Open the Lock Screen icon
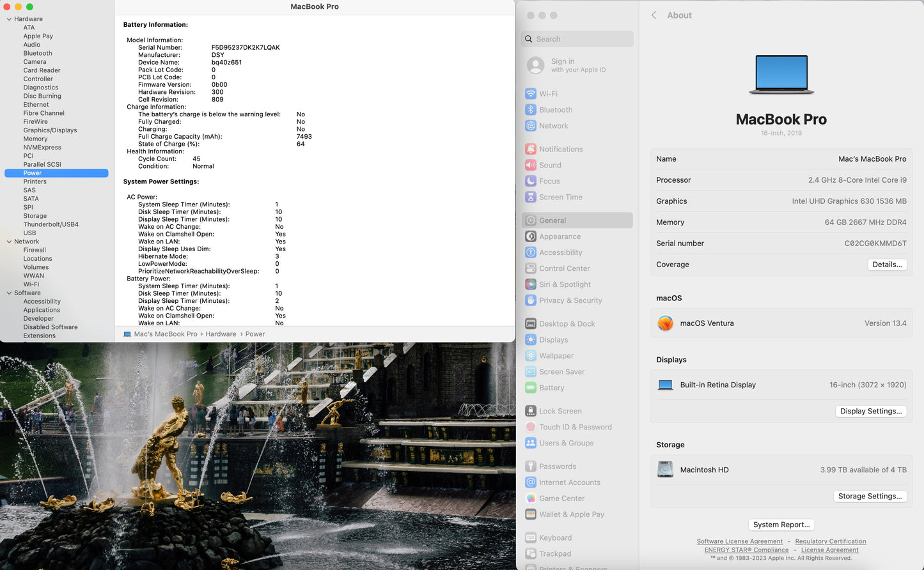The width and height of the screenshot is (924, 570). 531,411
